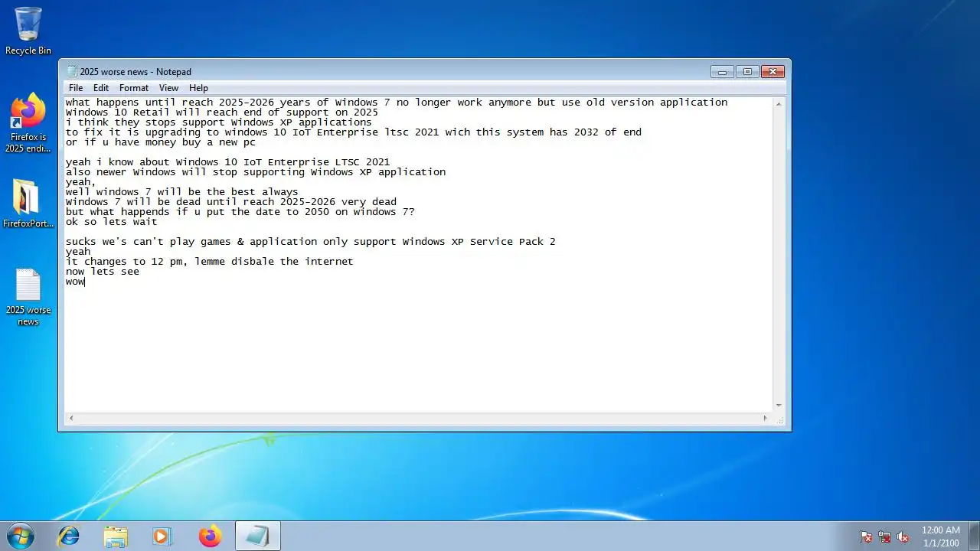The width and height of the screenshot is (980, 551).
Task: Open the network status tray icon
Action: coord(884,537)
